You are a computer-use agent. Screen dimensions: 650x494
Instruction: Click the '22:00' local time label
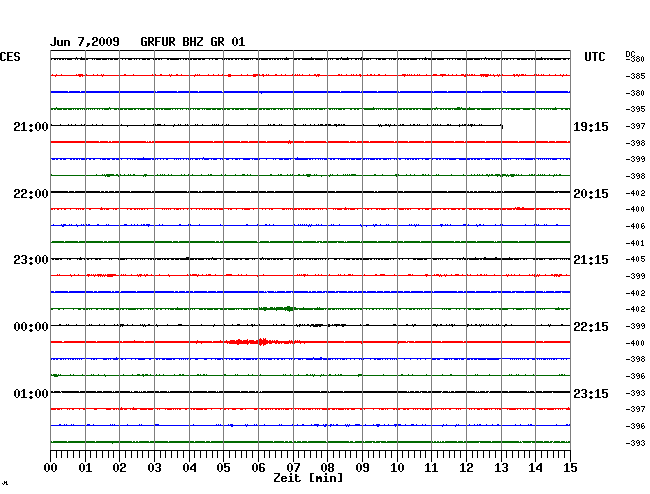pos(31,194)
